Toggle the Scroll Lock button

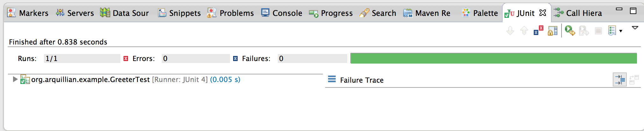point(553,31)
